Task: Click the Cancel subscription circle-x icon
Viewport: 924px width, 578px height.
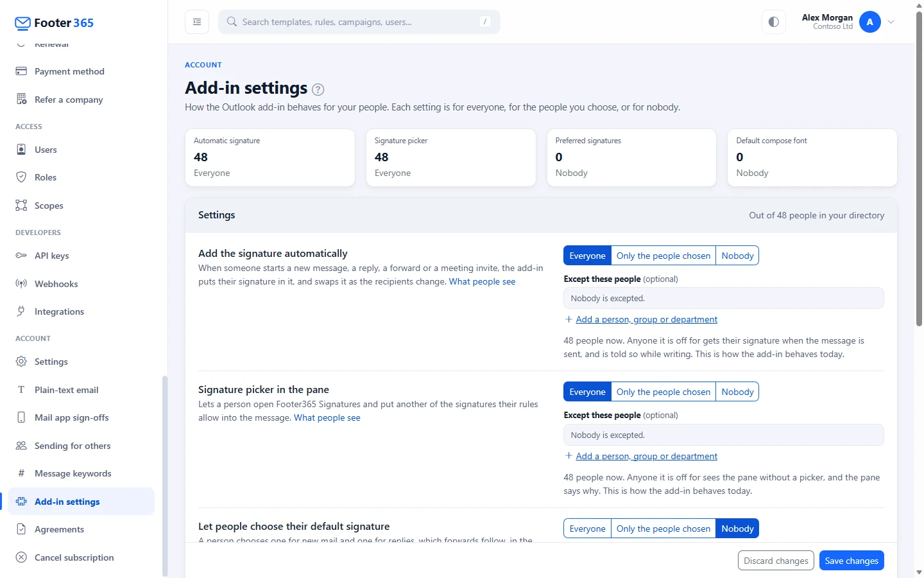Action: click(21, 557)
